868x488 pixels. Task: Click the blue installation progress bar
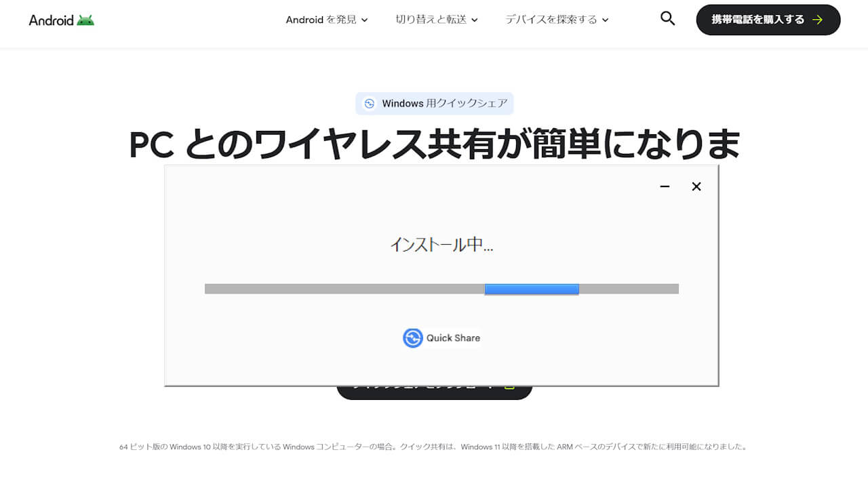click(532, 289)
